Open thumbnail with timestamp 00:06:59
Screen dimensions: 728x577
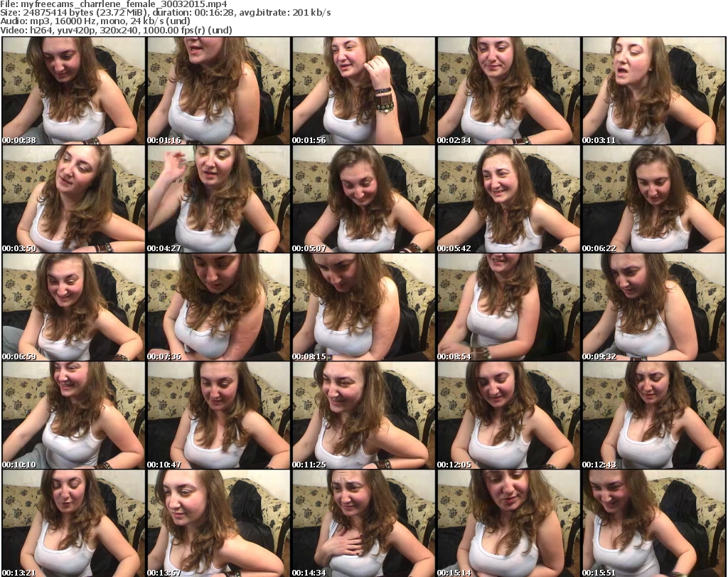click(x=73, y=307)
